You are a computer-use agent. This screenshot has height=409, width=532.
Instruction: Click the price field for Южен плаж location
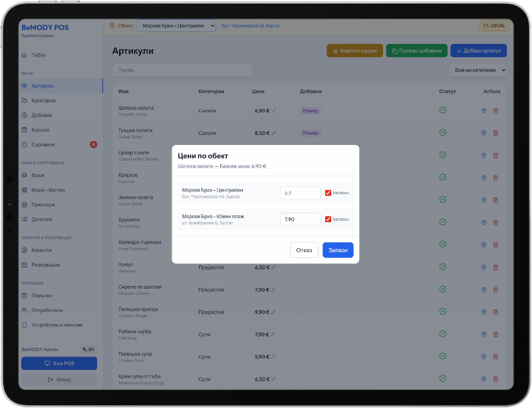(x=301, y=219)
